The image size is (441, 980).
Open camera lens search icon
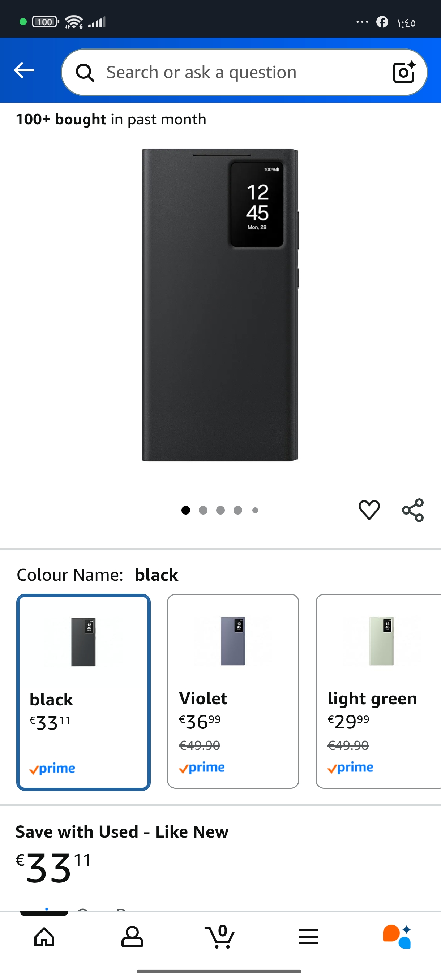[404, 72]
